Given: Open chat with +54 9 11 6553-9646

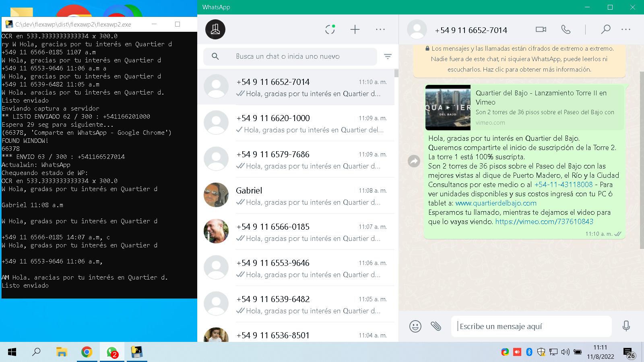Looking at the screenshot, I should pos(296,268).
